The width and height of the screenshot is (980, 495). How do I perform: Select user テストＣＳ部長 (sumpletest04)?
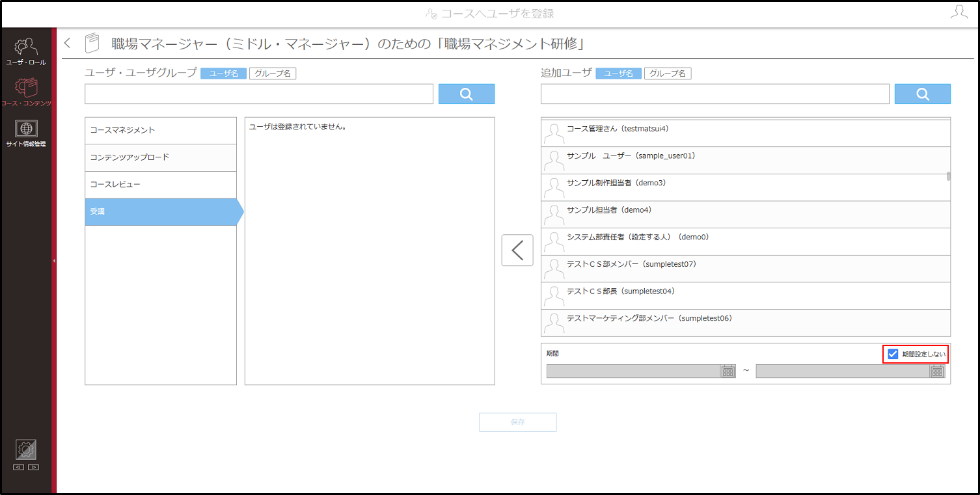tap(746, 296)
